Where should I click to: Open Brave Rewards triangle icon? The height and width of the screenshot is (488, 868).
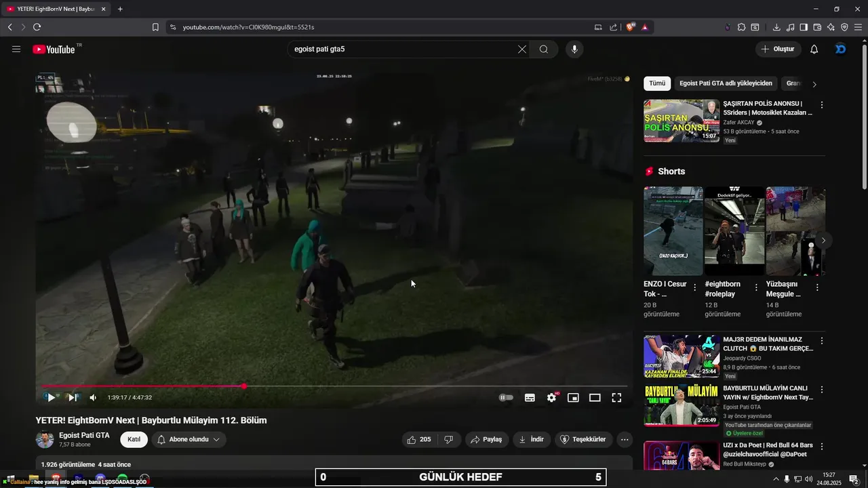644,27
